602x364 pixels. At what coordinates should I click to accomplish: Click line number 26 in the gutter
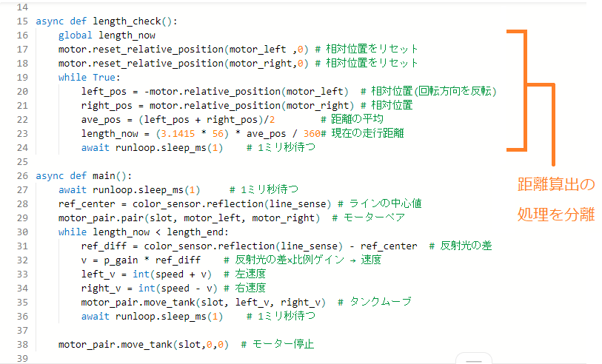pos(21,176)
